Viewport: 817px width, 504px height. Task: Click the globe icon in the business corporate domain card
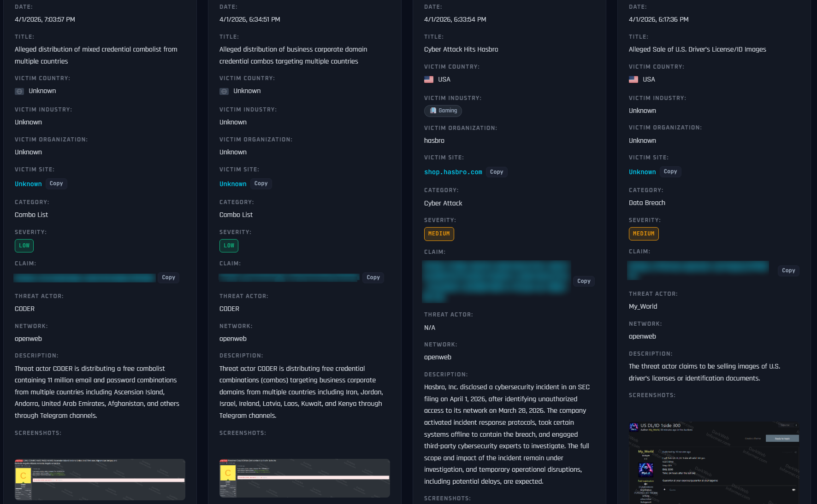pos(224,91)
